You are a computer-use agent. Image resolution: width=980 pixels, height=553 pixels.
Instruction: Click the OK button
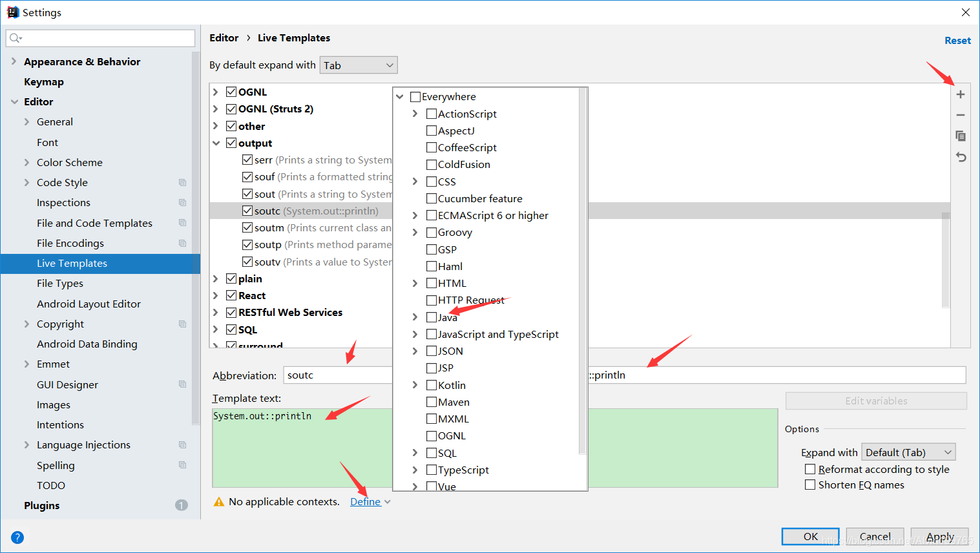(x=811, y=537)
